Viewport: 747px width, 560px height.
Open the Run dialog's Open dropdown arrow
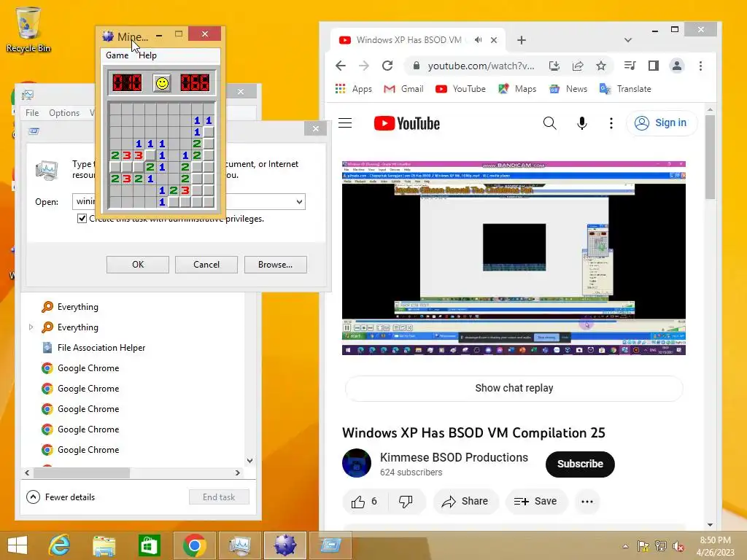tap(299, 202)
